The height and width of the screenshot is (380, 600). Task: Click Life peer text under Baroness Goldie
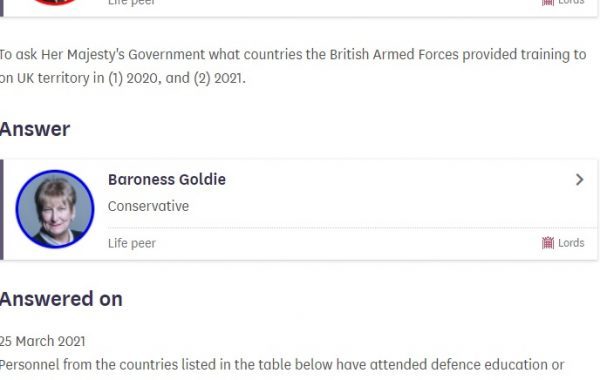point(132,243)
